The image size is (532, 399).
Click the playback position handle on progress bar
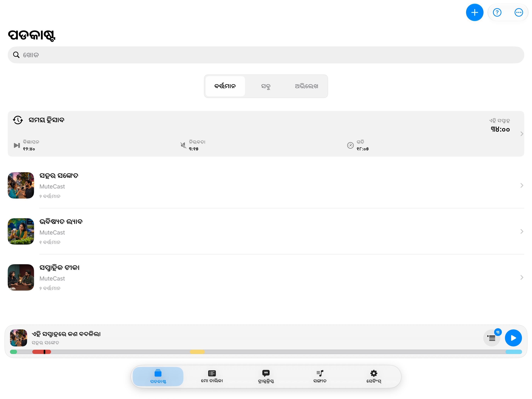click(44, 352)
